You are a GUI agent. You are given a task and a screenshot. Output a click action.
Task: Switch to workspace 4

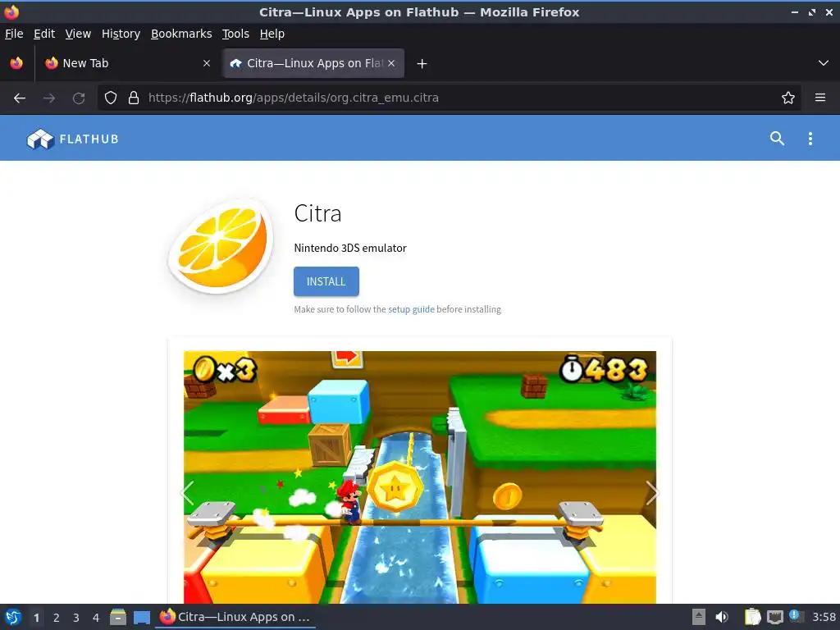(x=96, y=618)
